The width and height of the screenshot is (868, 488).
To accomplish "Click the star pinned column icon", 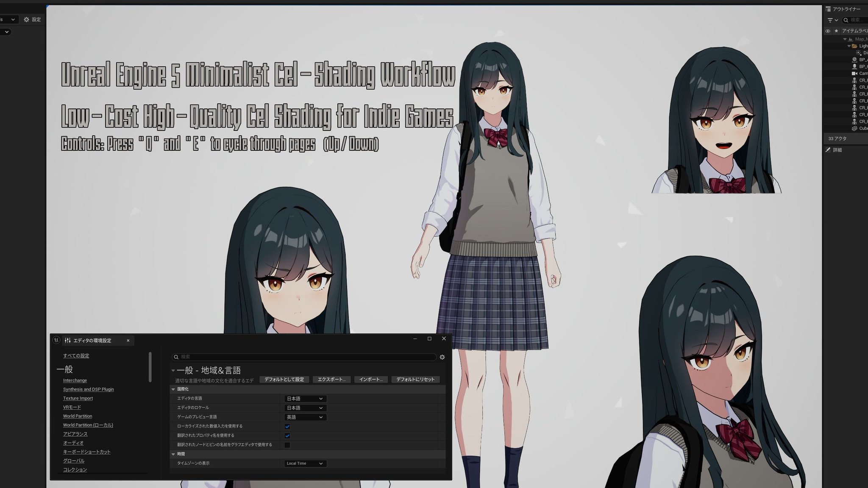I will [836, 31].
